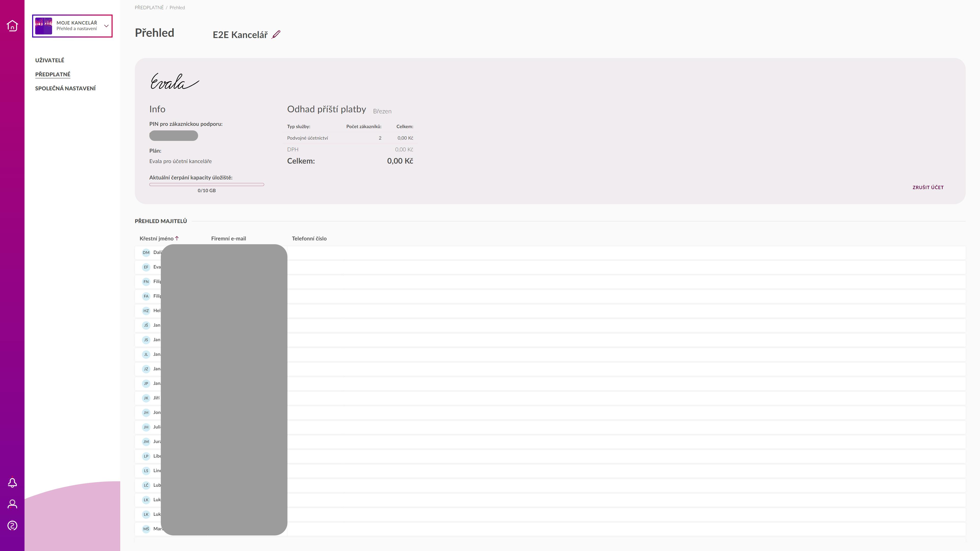Screen dimensions: 980x551
Task: Open the user profile icon
Action: click(x=12, y=504)
